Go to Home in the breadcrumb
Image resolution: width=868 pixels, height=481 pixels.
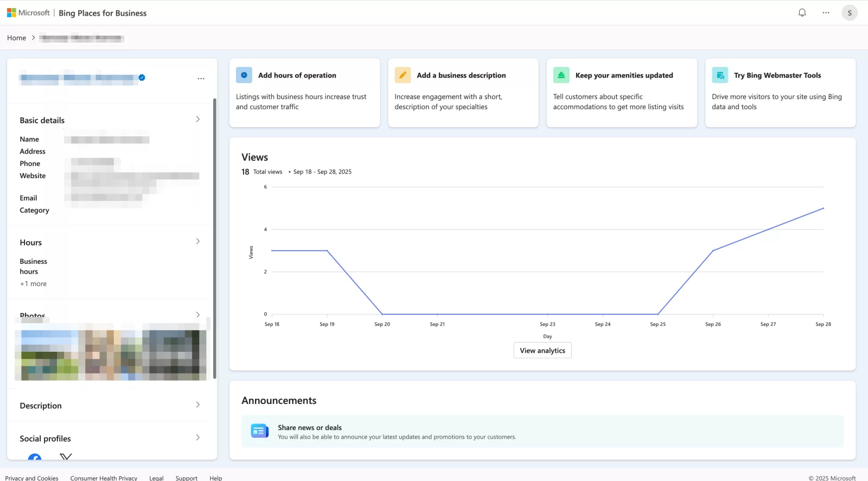16,38
